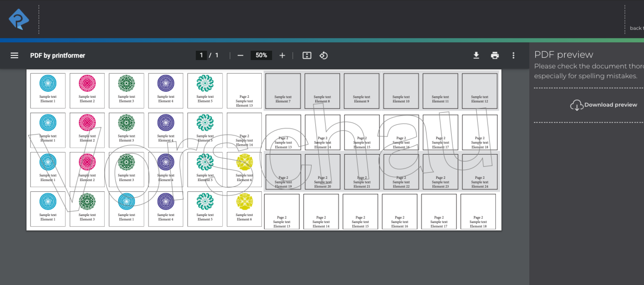The width and height of the screenshot is (644, 285).
Task: Print the PDF document
Action: pos(495,55)
